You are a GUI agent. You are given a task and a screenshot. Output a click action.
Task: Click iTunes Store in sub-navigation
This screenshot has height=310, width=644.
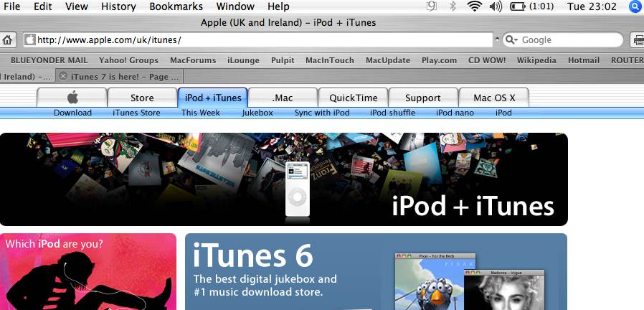coord(136,113)
